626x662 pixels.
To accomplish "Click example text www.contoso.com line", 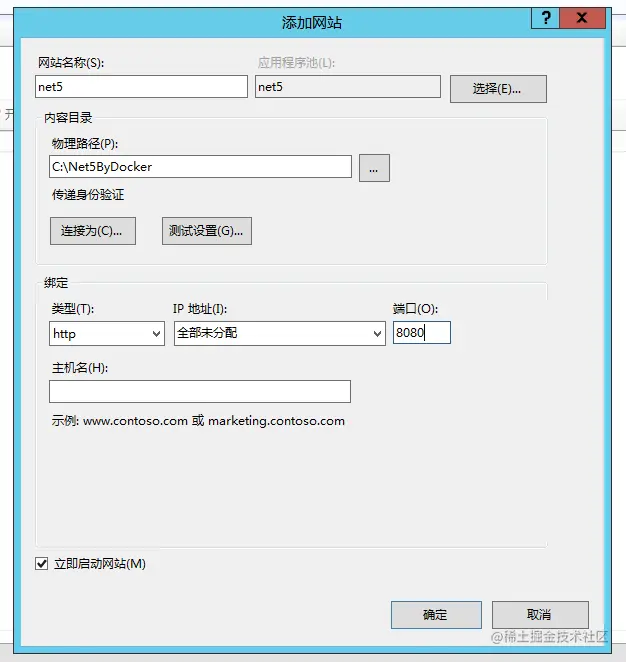I will coord(198,421).
